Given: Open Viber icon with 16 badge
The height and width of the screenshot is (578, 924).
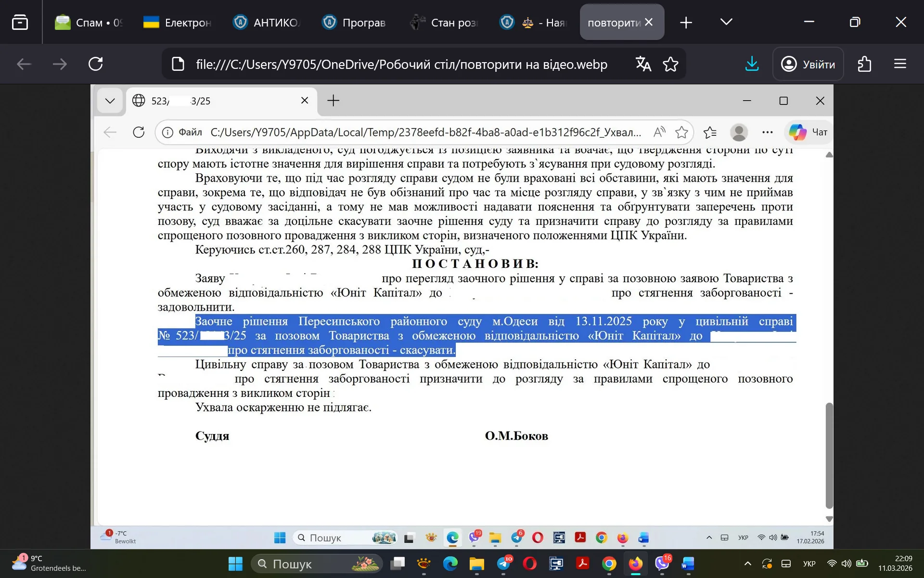Looking at the screenshot, I should (x=662, y=563).
